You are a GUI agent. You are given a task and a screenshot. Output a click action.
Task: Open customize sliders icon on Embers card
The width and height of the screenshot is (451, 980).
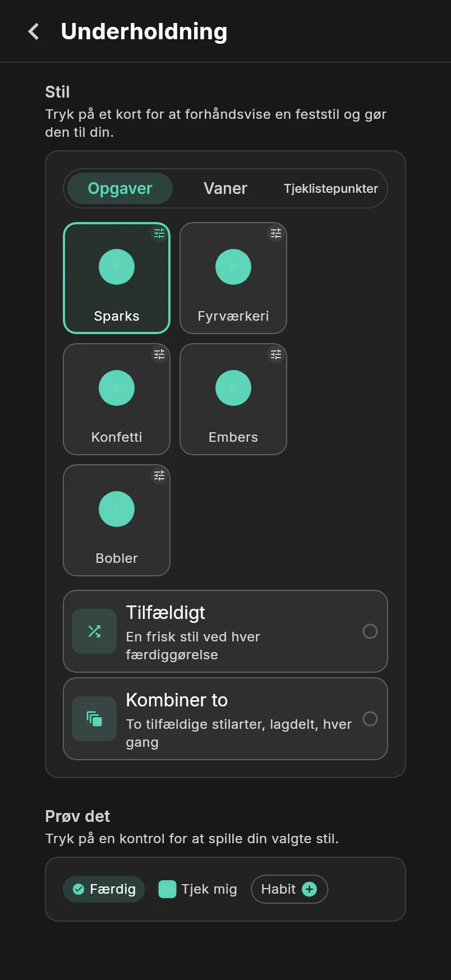coord(276,354)
